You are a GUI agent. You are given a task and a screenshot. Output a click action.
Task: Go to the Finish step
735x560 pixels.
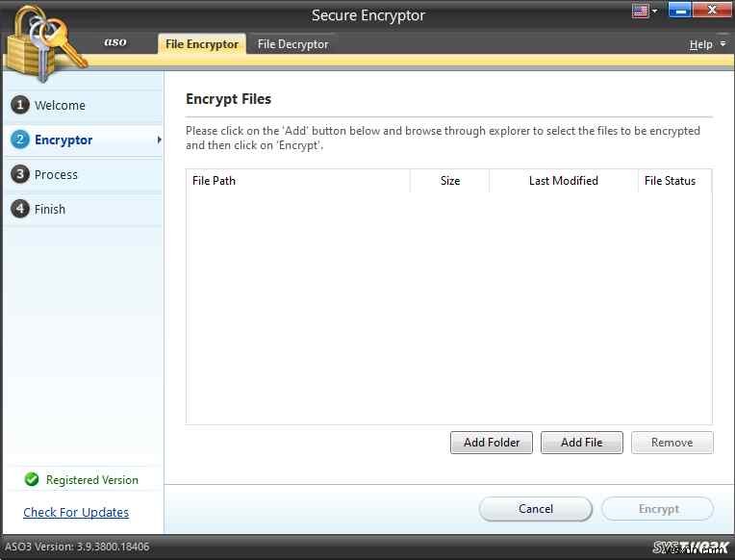84,209
